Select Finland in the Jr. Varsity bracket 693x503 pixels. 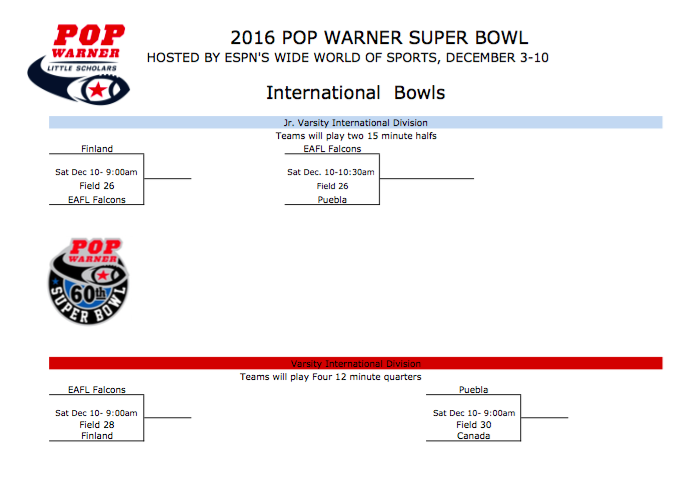pos(97,149)
